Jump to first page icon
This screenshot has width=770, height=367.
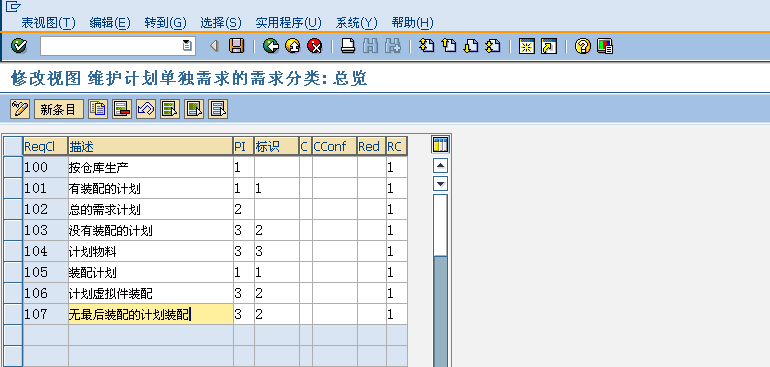tap(427, 46)
